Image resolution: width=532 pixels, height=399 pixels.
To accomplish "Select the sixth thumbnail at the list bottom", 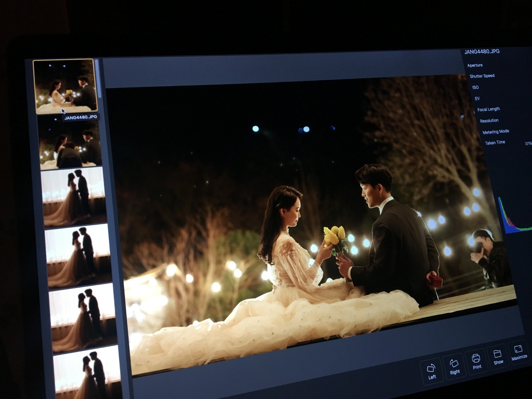I will pyautogui.click(x=88, y=372).
